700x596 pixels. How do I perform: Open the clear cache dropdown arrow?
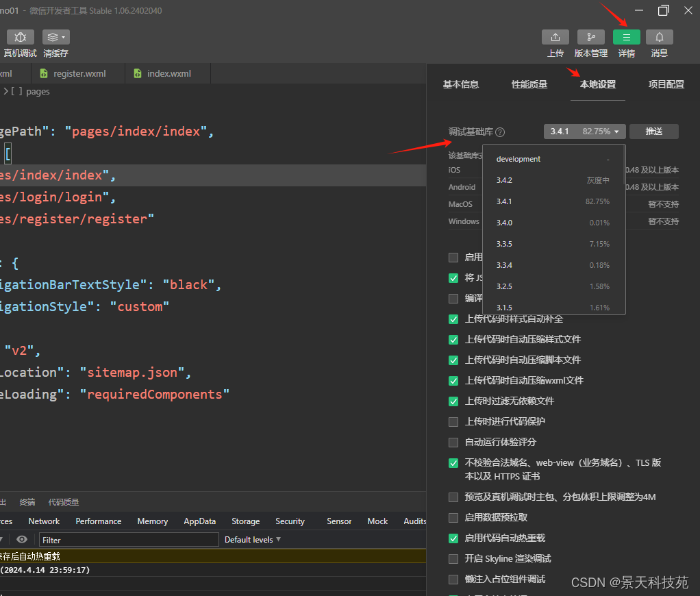coord(64,37)
